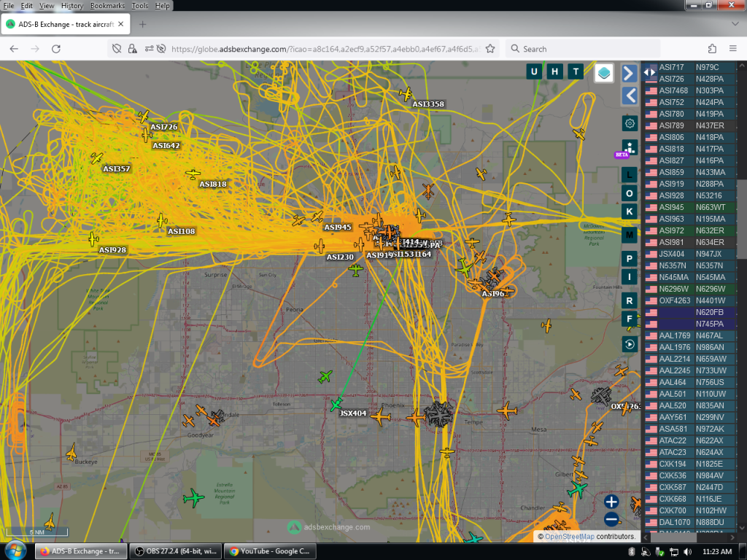Image resolution: width=747 pixels, height=560 pixels.
Task: Click the left chevron sidebar button
Action: [x=630, y=96]
